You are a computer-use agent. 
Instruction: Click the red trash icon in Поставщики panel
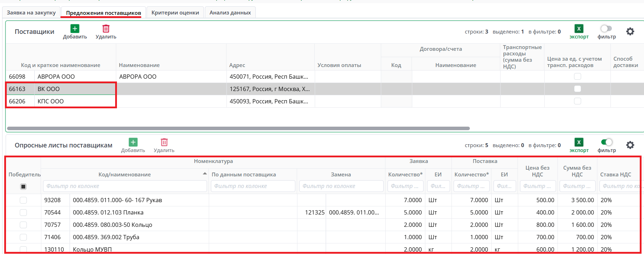106,29
